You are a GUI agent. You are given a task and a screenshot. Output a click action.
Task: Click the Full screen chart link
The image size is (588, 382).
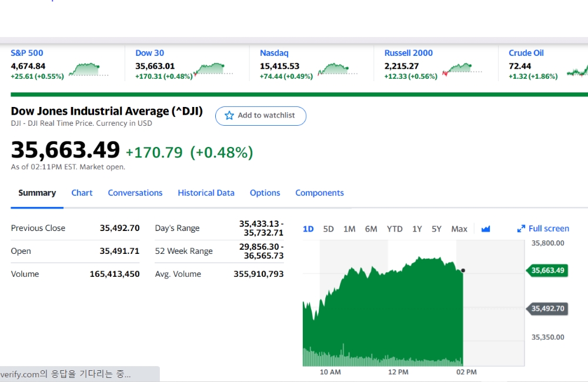click(x=543, y=228)
